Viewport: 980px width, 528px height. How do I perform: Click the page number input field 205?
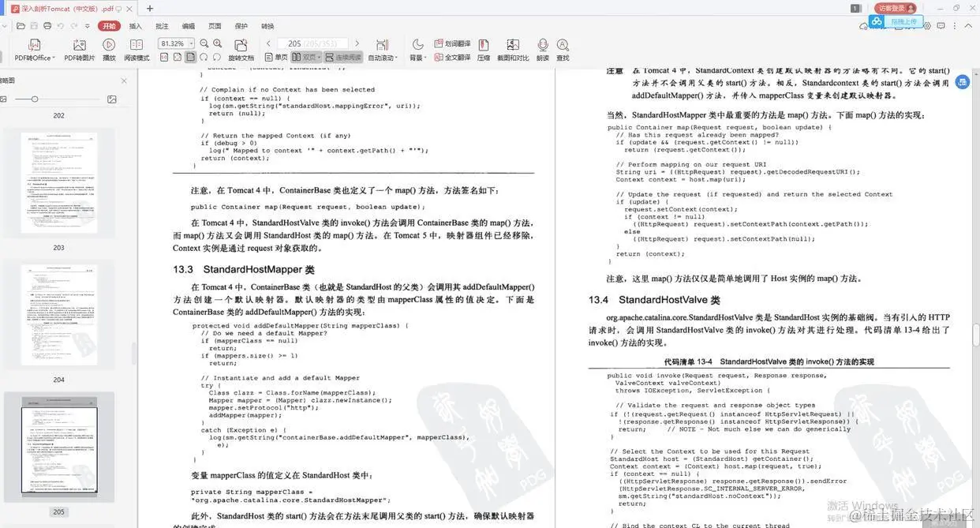coord(313,43)
